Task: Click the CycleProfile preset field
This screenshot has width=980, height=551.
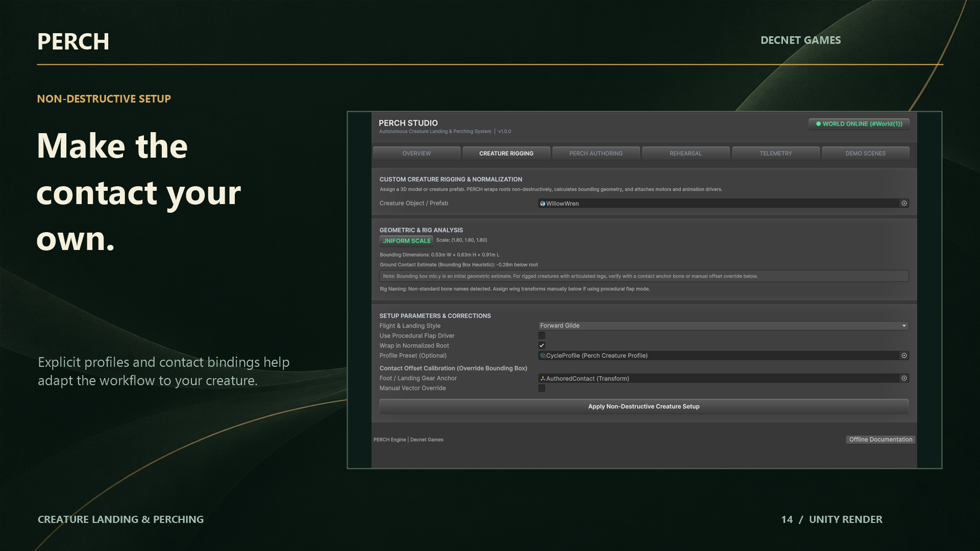Action: 723,356
